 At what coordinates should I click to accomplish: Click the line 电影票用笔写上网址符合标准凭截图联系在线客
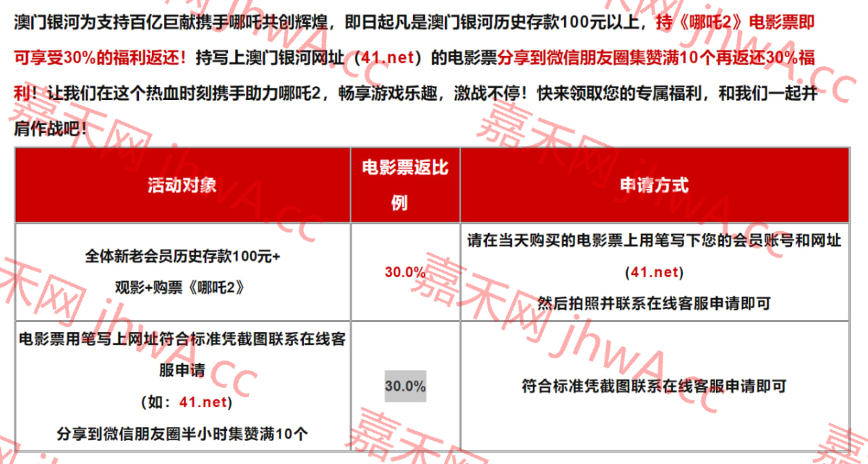tap(182, 339)
